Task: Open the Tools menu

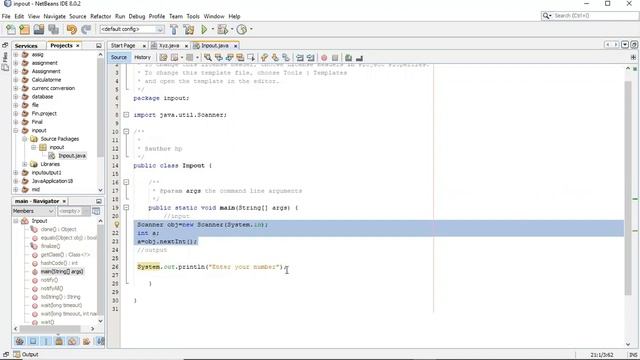Action: [x=193, y=16]
